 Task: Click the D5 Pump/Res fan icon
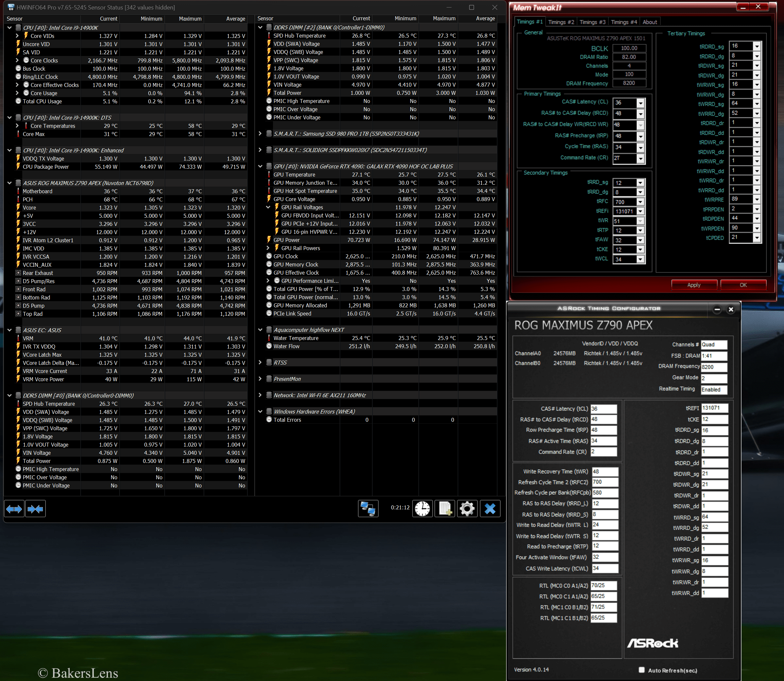pyautogui.click(x=18, y=281)
